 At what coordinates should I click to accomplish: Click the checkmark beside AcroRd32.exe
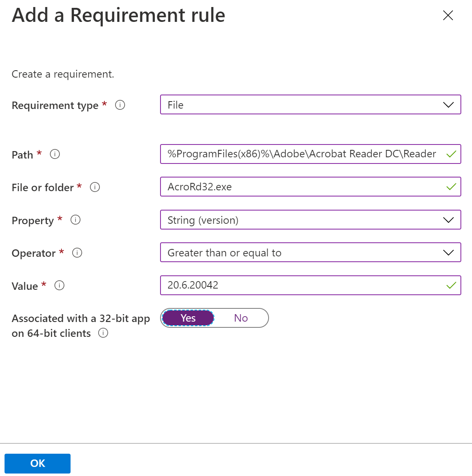coord(452,187)
